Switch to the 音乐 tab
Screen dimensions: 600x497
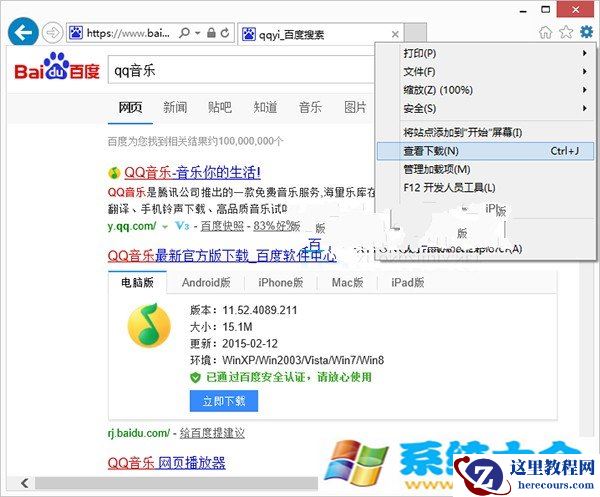310,107
